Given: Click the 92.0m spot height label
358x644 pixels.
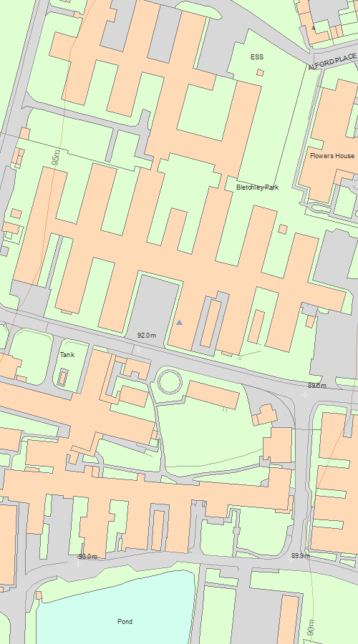Looking at the screenshot, I should 147,336.
